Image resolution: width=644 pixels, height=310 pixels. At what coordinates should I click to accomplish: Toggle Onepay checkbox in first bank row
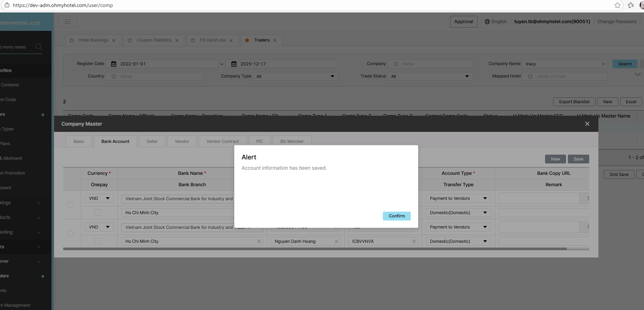[x=97, y=213]
